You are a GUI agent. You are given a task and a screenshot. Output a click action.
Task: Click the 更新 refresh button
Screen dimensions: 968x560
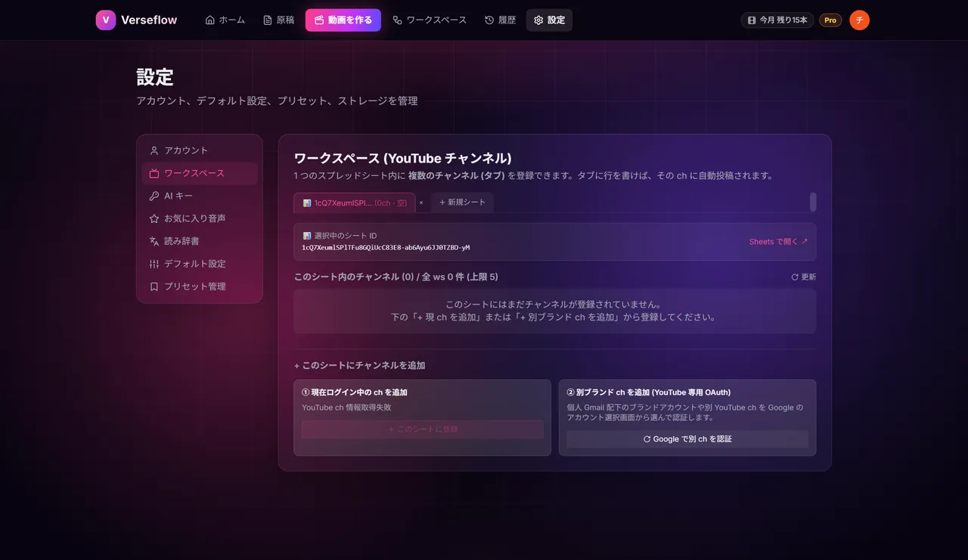tap(803, 277)
